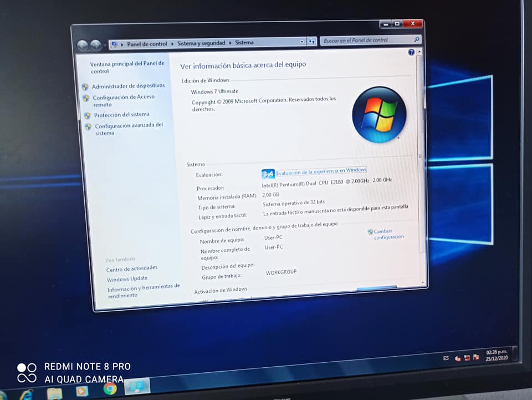The width and height of the screenshot is (532, 400).
Task: Open Windows Media Player from the taskbar
Action: pyautogui.click(x=82, y=391)
